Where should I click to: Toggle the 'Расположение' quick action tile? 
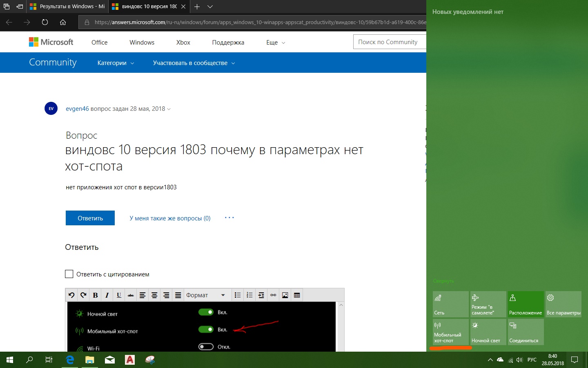[526, 304]
